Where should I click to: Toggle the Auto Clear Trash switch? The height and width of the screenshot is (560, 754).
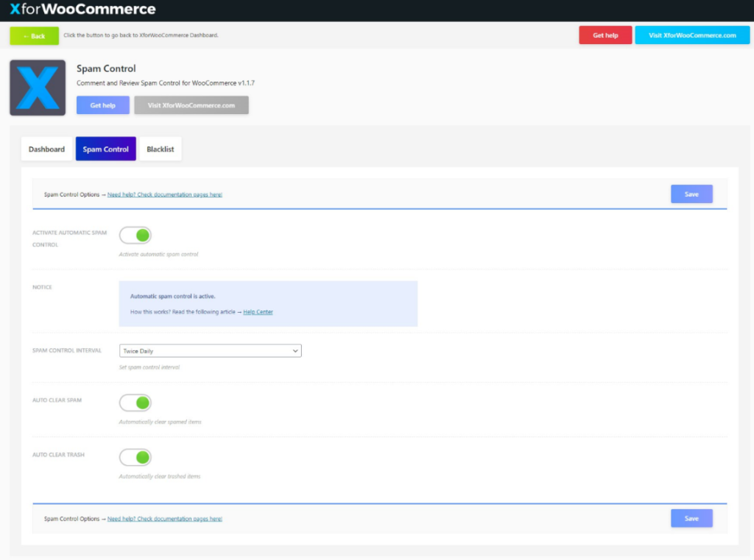(135, 457)
